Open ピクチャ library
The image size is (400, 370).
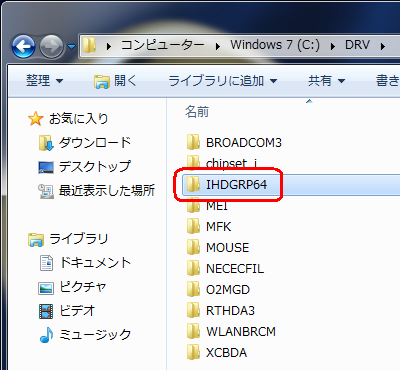[x=83, y=287]
